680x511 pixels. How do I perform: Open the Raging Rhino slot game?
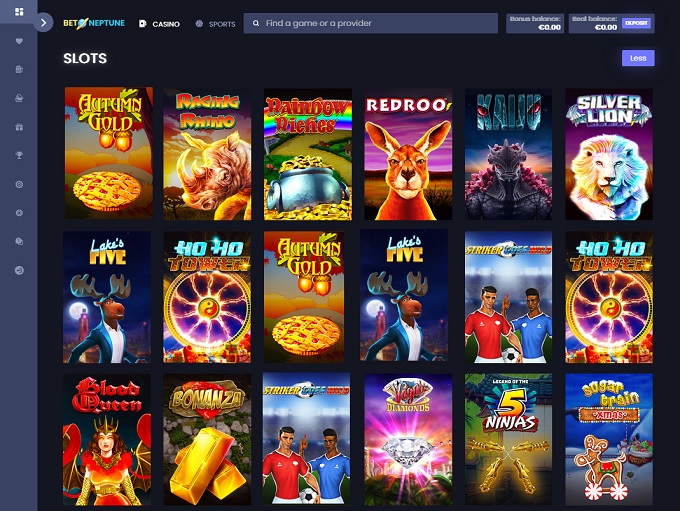[208, 154]
